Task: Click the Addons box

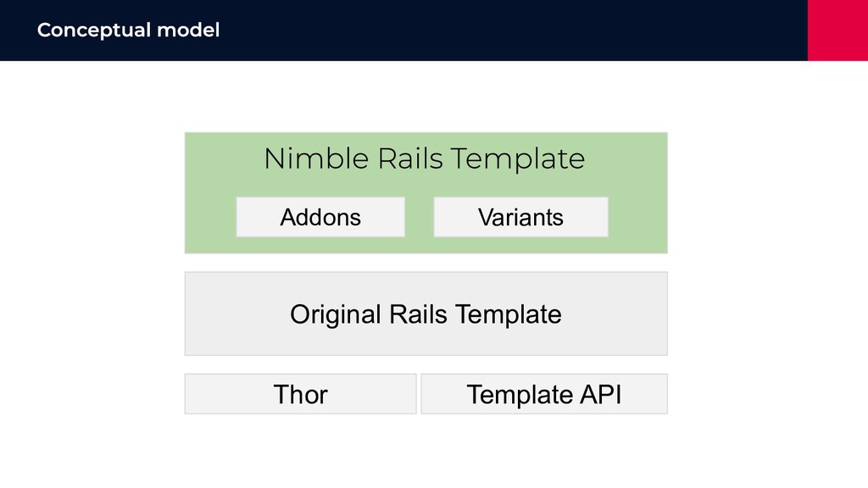Action: tap(320, 217)
